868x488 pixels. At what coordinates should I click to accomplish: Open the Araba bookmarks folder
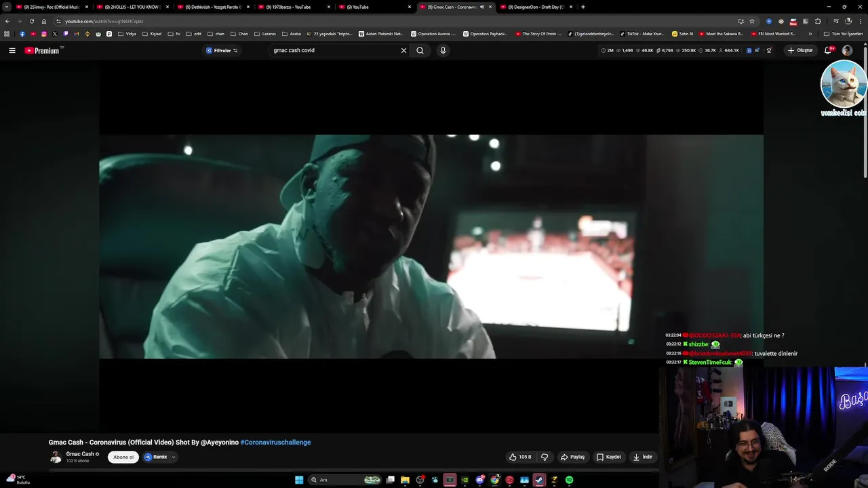tap(291, 34)
